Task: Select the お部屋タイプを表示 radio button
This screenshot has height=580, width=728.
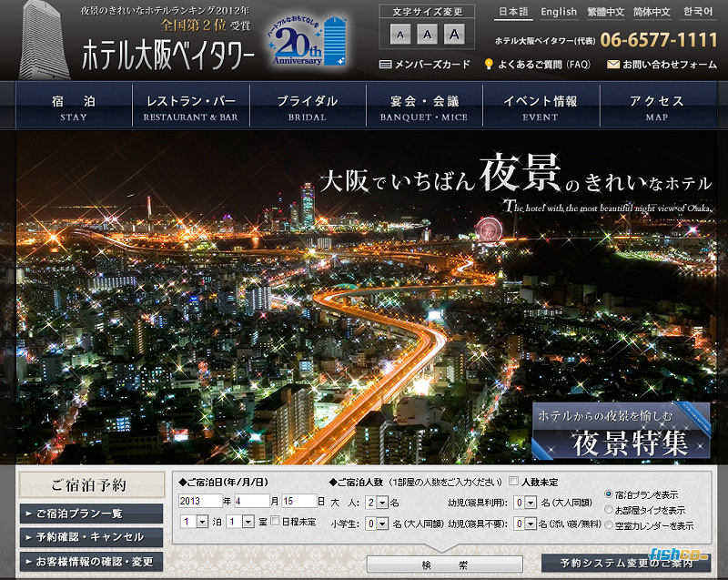Action: pyautogui.click(x=608, y=509)
